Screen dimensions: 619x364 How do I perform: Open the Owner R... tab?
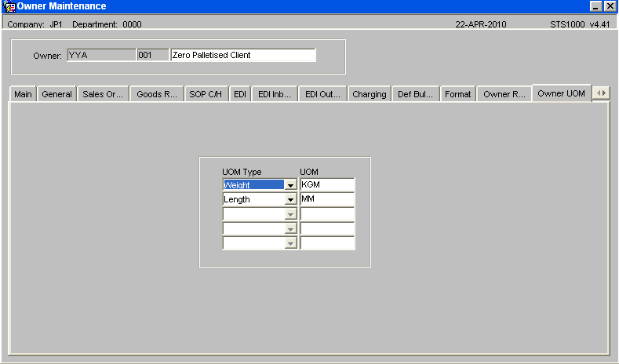click(504, 94)
